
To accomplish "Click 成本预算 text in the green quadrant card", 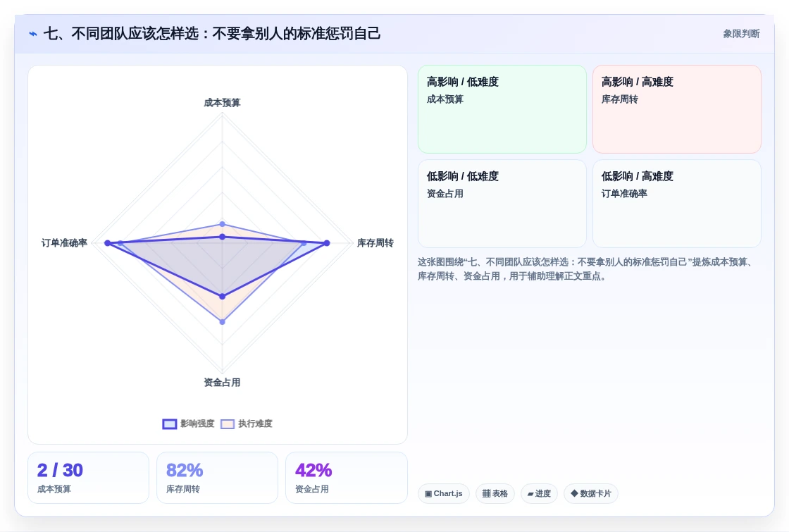I will click(x=445, y=99).
